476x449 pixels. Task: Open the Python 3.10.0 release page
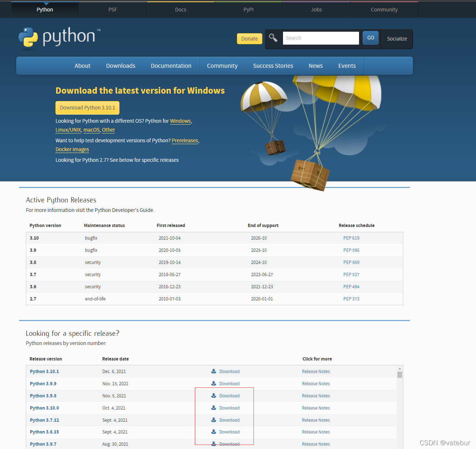[44, 408]
